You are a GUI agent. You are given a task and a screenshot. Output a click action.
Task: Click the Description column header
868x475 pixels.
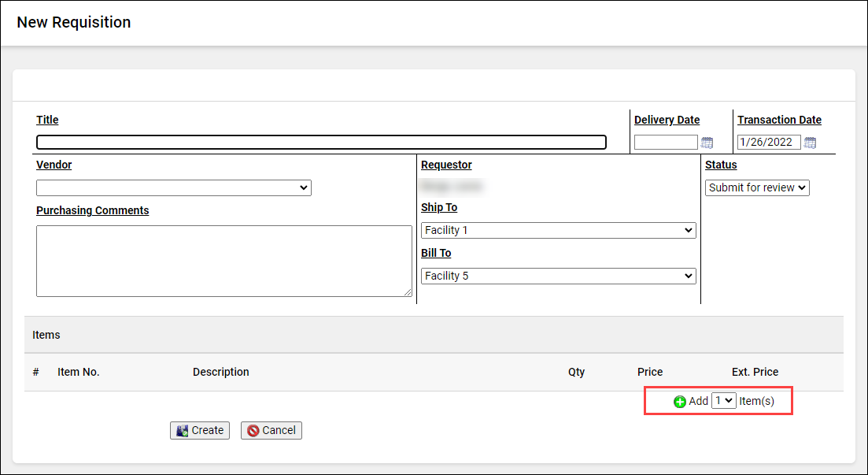220,372
